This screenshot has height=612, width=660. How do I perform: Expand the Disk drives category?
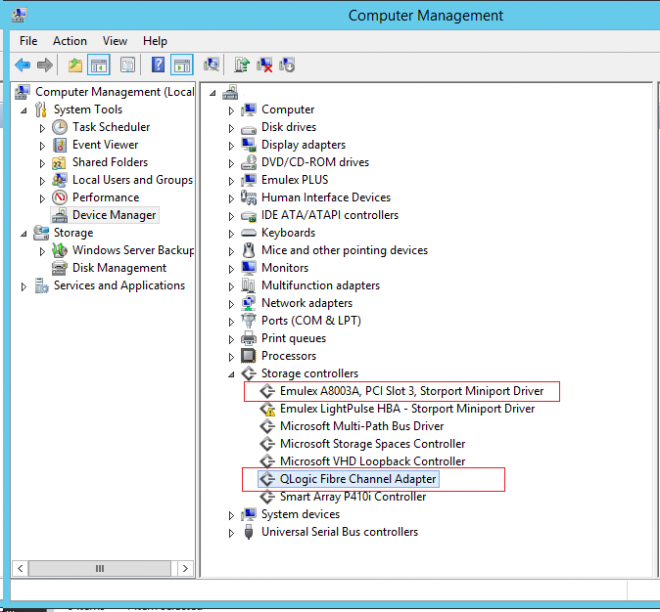(x=233, y=128)
